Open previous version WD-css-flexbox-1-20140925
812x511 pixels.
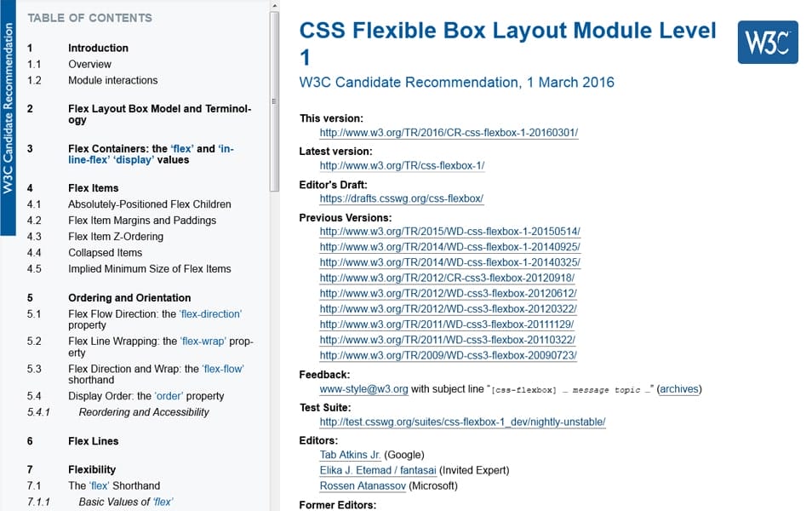click(x=449, y=247)
